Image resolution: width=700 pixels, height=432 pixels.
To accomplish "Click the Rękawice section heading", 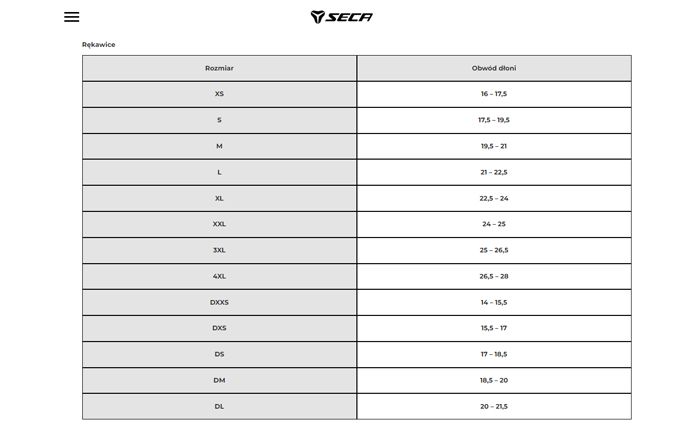I will tap(98, 45).
